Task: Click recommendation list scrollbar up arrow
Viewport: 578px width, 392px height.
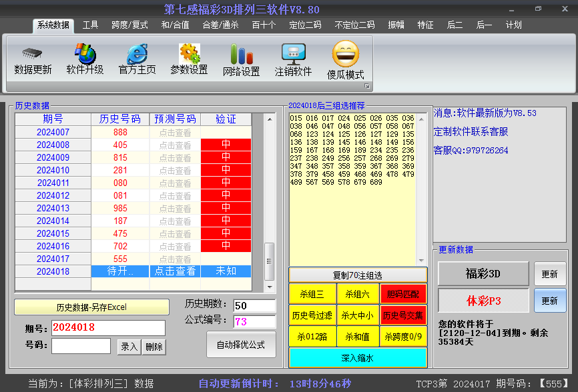Action: 421,119
